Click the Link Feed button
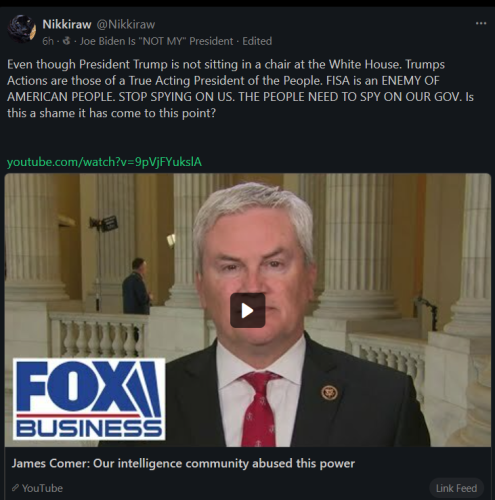The image size is (495, 500). click(456, 488)
